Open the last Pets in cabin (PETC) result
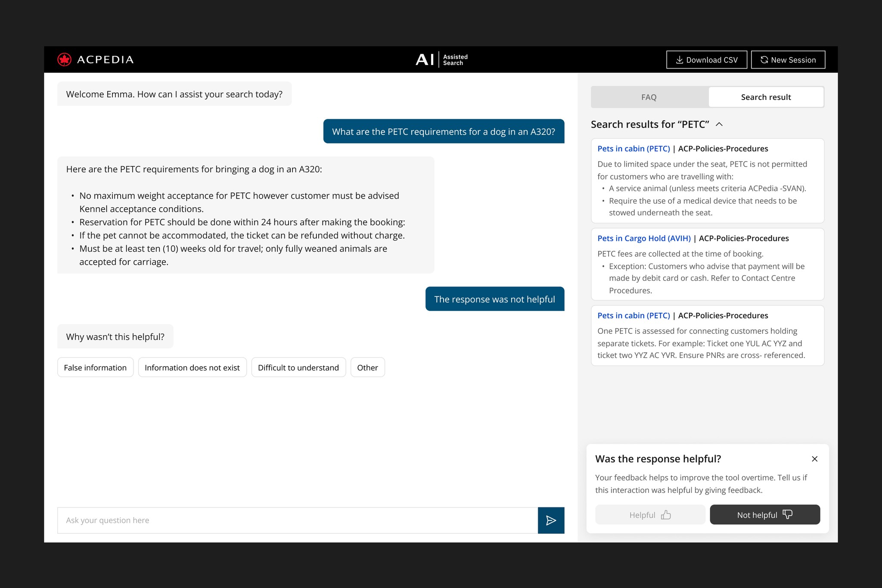 tap(634, 315)
